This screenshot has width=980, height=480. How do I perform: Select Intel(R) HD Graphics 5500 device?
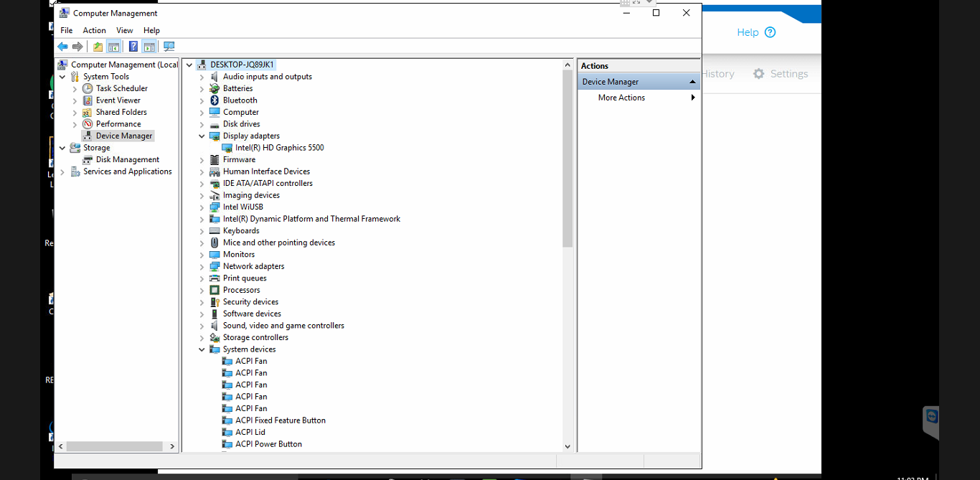coord(280,148)
